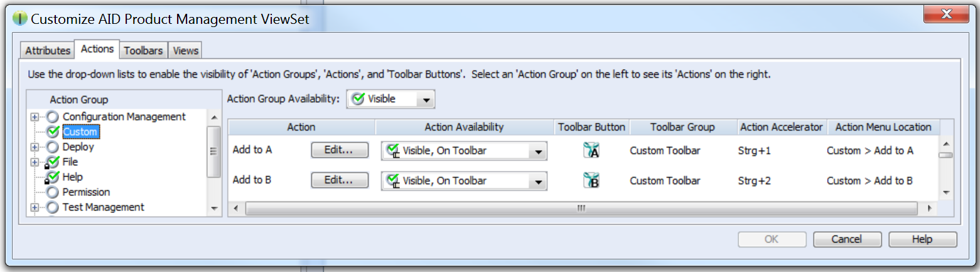980x272 pixels.
Task: Toggle the Permission group visibility circle
Action: click(53, 192)
